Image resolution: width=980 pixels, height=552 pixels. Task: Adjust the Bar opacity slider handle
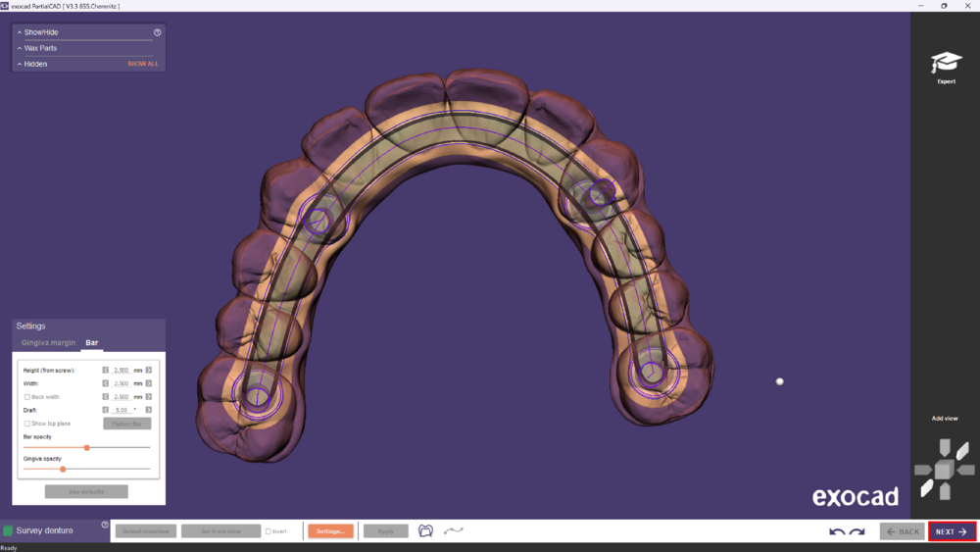tap(87, 448)
